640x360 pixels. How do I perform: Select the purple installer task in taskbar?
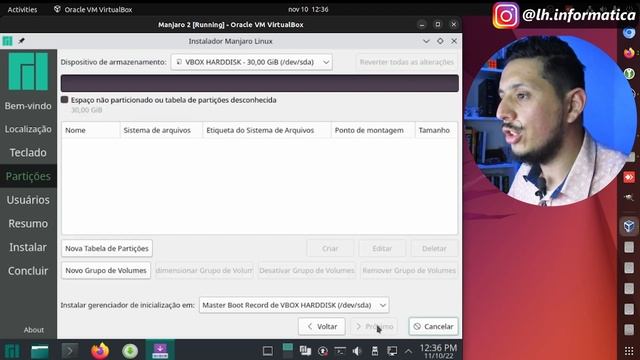tap(160, 351)
